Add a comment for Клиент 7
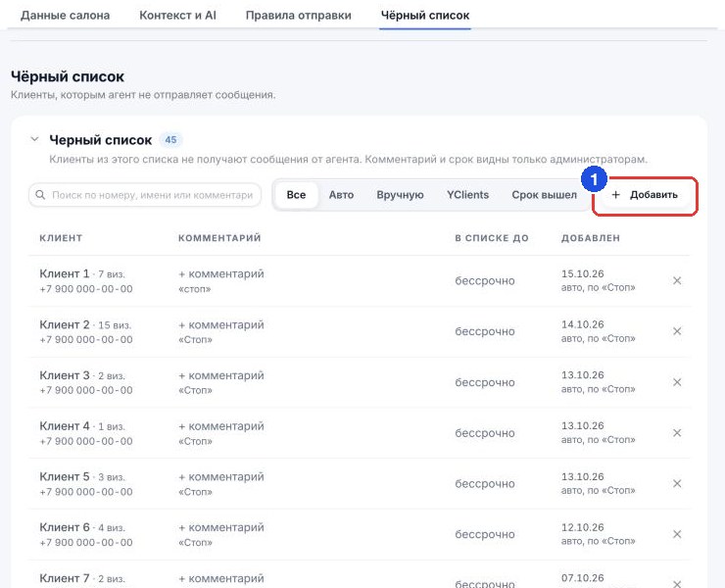The image size is (725, 588). pyautogui.click(x=221, y=578)
